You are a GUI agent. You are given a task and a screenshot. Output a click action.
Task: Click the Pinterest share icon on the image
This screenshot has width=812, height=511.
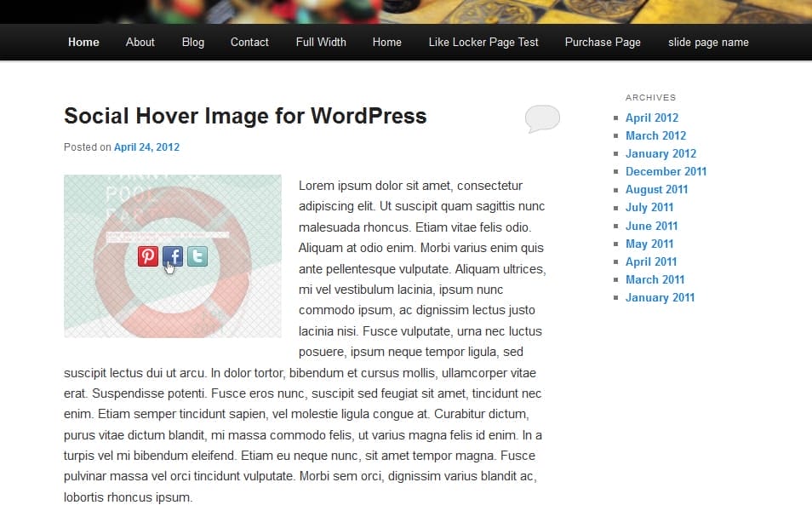(148, 255)
